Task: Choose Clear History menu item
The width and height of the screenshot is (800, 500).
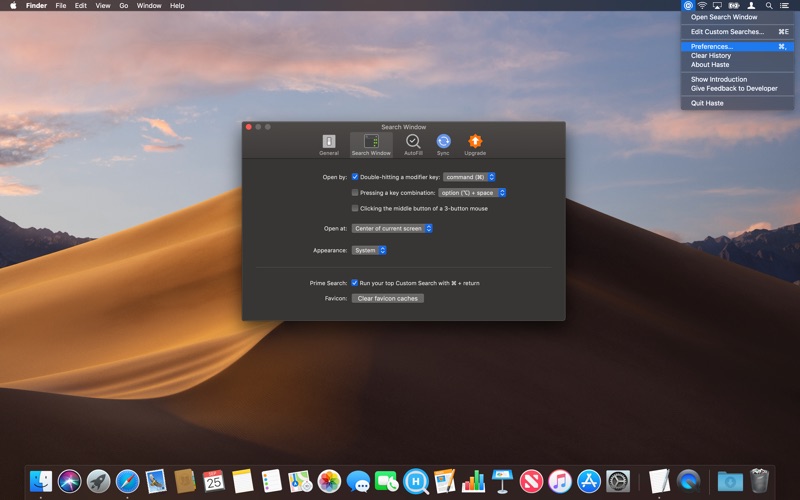Action: [x=737, y=56]
